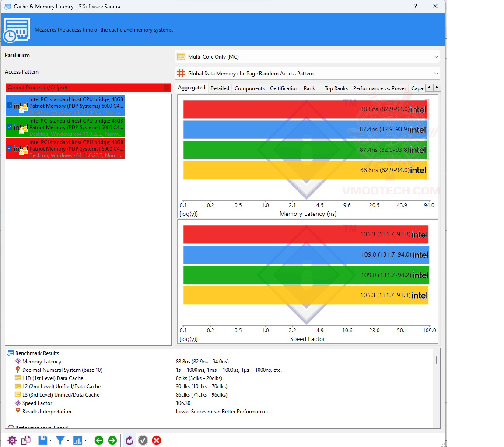This screenshot has height=447, width=504.
Task: Open the Performance vs. Power tab
Action: tap(379, 88)
